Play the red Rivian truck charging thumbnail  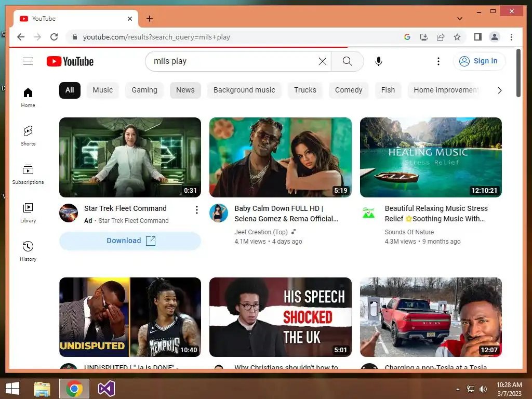click(431, 317)
